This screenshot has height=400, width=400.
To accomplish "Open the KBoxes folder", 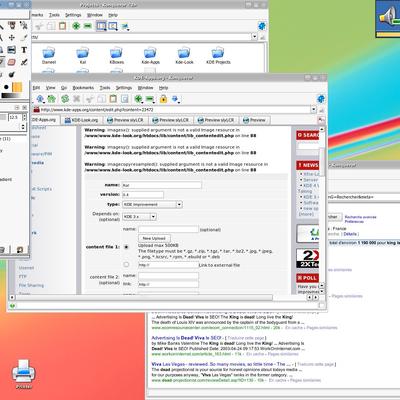I will pos(116,56).
